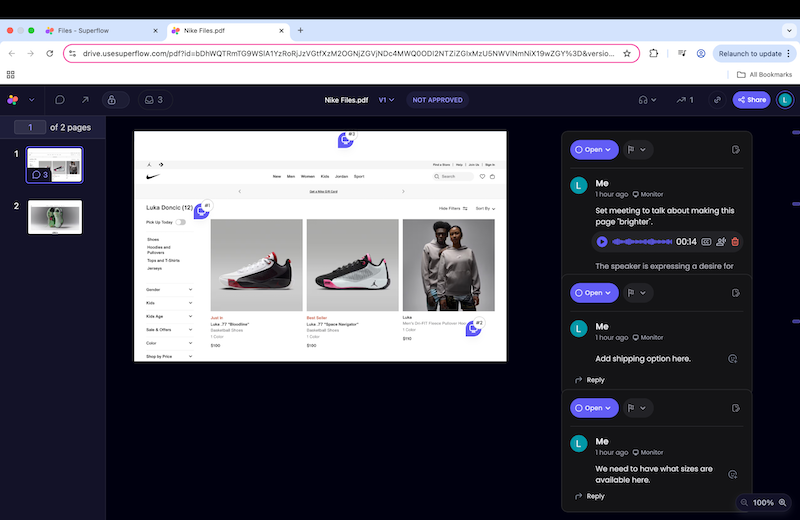
Task: Open flag dropdown on the sizes comment
Action: pos(636,408)
